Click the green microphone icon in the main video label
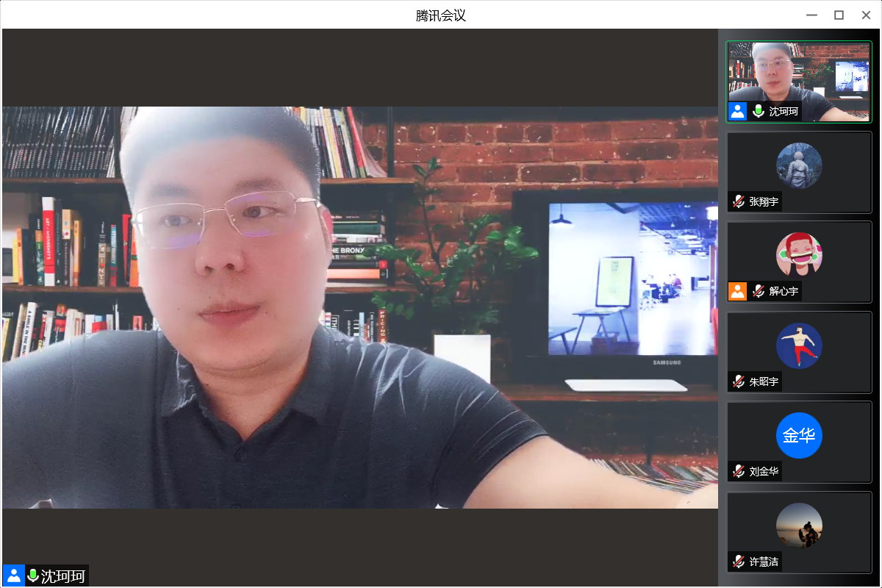The height and width of the screenshot is (588, 882). click(x=33, y=576)
